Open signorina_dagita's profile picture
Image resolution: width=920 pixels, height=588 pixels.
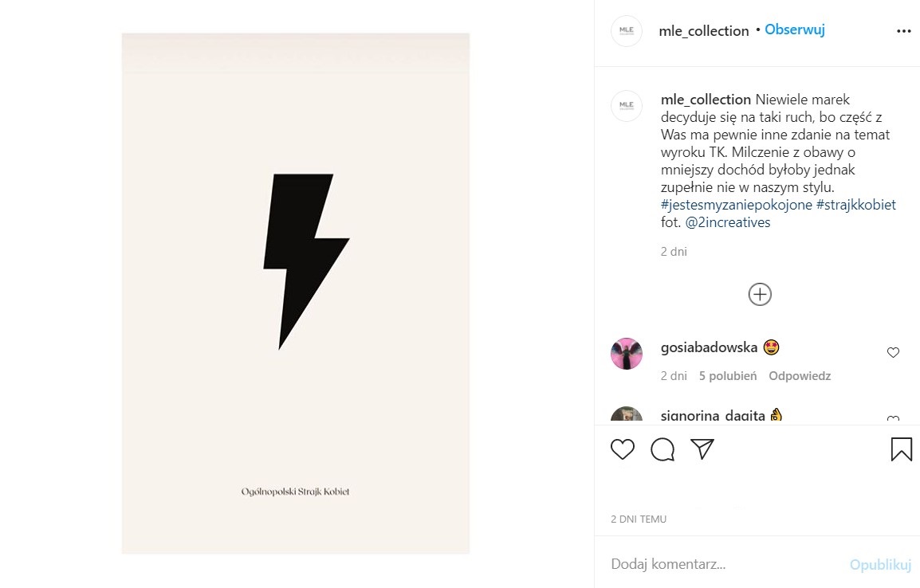click(x=627, y=417)
